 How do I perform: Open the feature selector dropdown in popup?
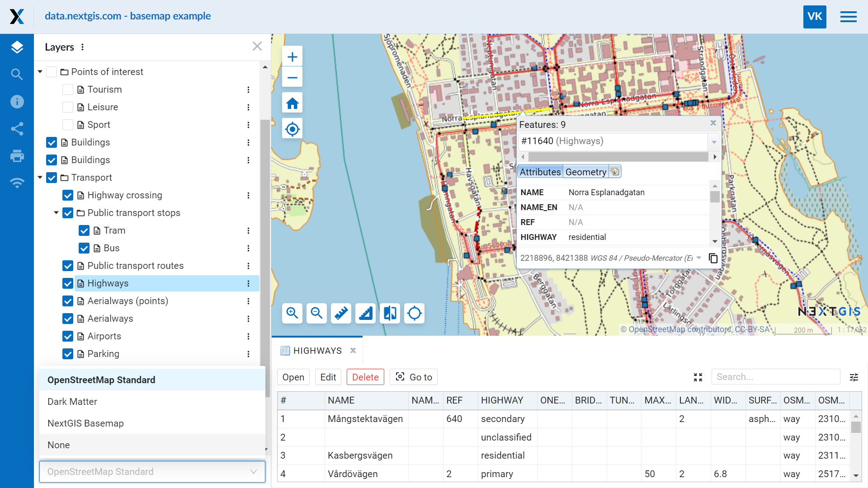[x=714, y=142]
